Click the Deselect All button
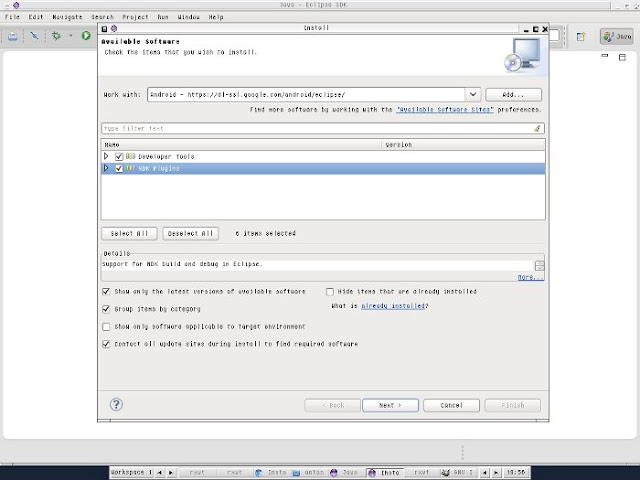640x480 pixels. pyautogui.click(x=191, y=233)
